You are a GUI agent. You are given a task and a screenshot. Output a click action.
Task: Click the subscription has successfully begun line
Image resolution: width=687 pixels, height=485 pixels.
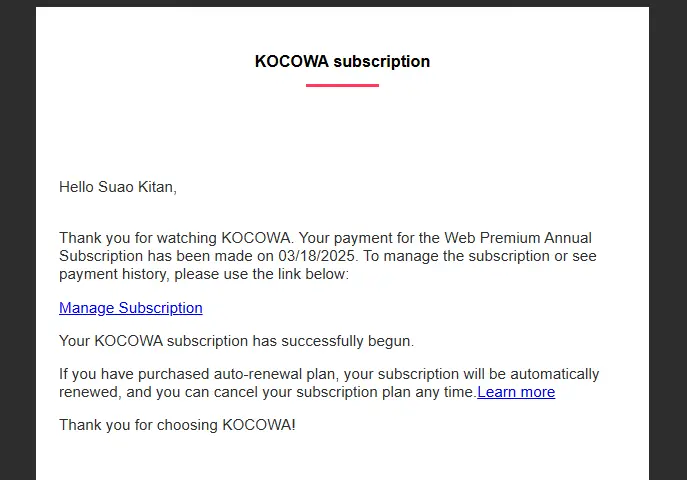pyautogui.click(x=237, y=341)
